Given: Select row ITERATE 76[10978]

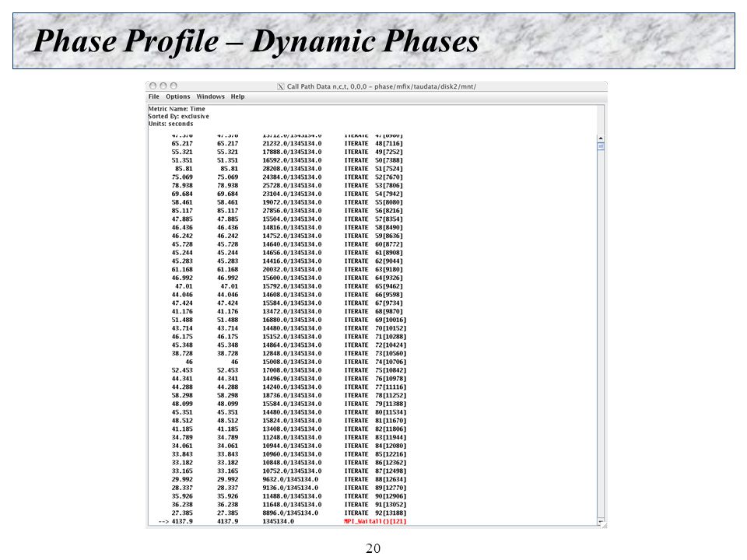Looking at the screenshot, I should point(289,379).
